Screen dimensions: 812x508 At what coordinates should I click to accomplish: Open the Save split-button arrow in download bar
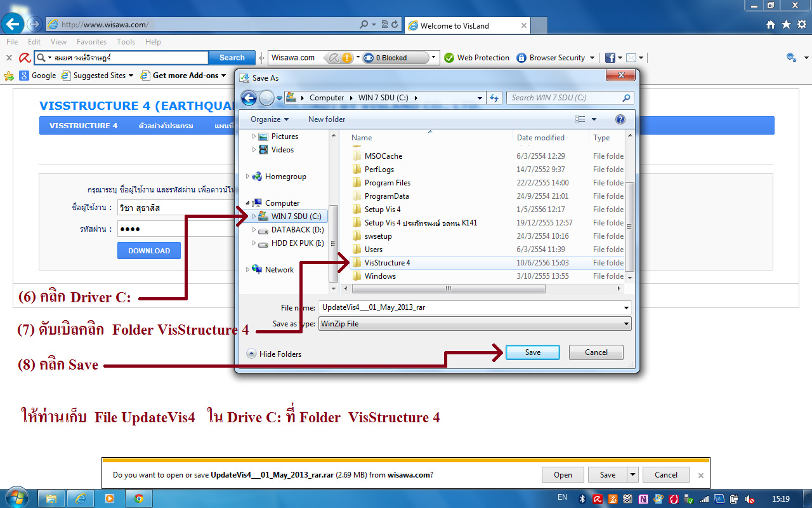tap(632, 475)
